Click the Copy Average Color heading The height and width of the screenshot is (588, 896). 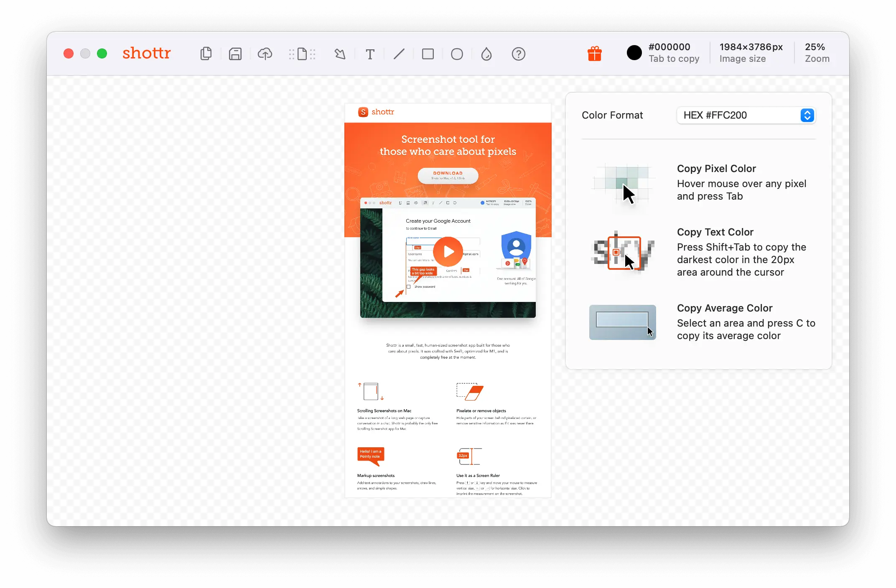(x=725, y=308)
